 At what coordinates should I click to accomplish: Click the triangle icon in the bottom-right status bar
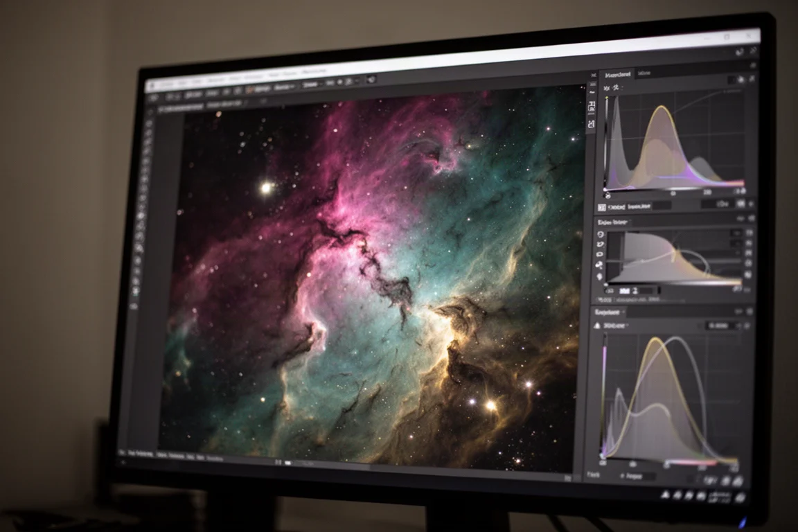click(x=665, y=495)
